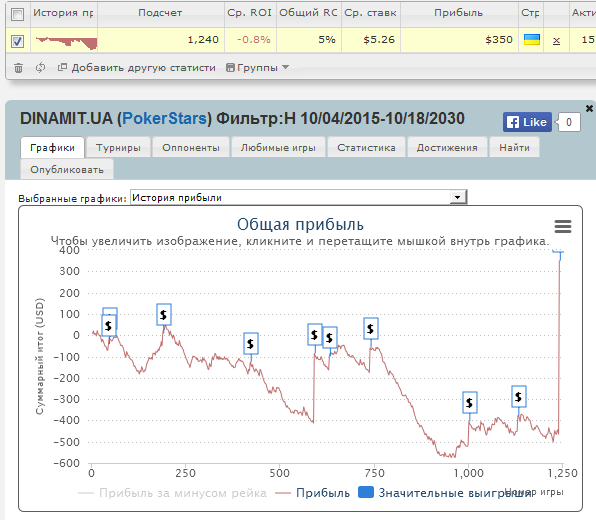Click the $ win marker near game 420
596x520 pixels.
coord(250,344)
